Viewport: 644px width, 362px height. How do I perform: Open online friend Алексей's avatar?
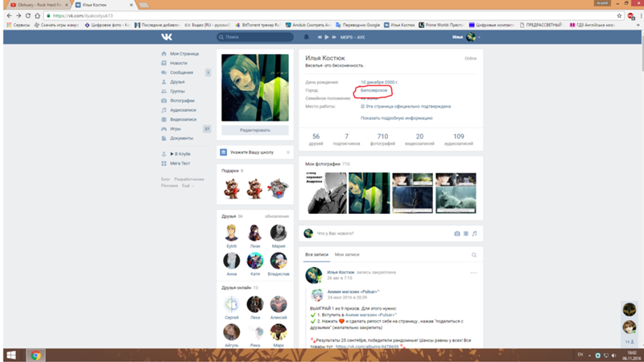tap(279, 305)
